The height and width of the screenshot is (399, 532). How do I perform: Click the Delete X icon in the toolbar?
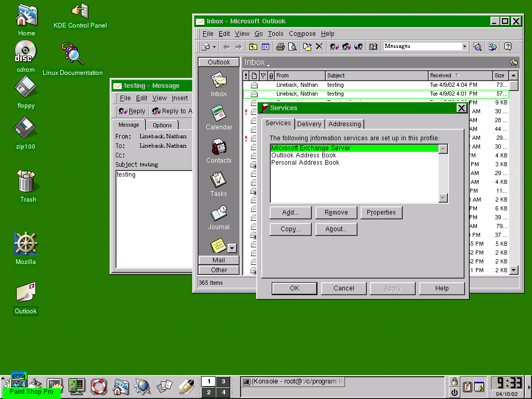(320, 46)
